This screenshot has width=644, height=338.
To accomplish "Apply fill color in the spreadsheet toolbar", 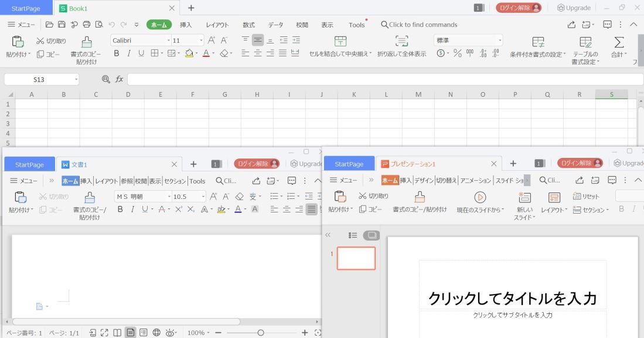I will pos(189,53).
